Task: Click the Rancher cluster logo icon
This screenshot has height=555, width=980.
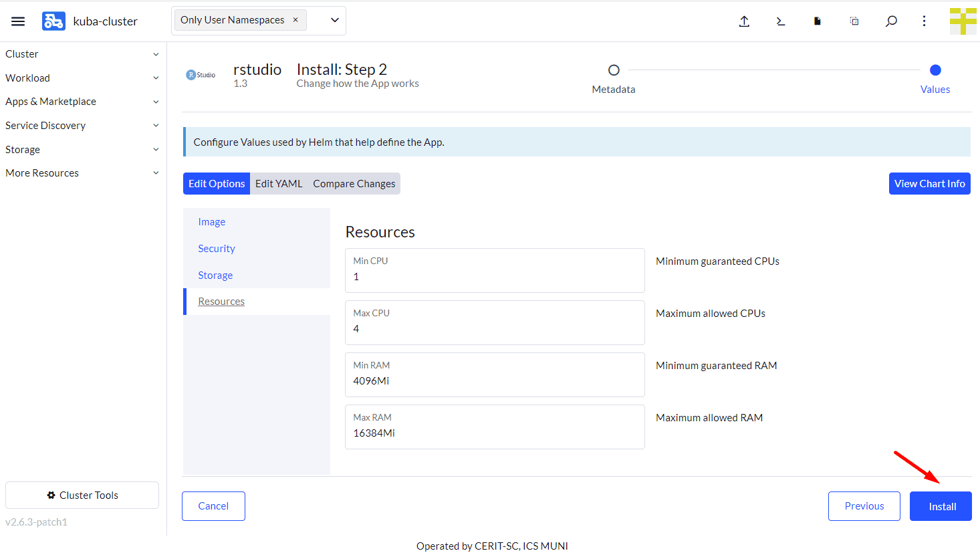Action: 53,21
